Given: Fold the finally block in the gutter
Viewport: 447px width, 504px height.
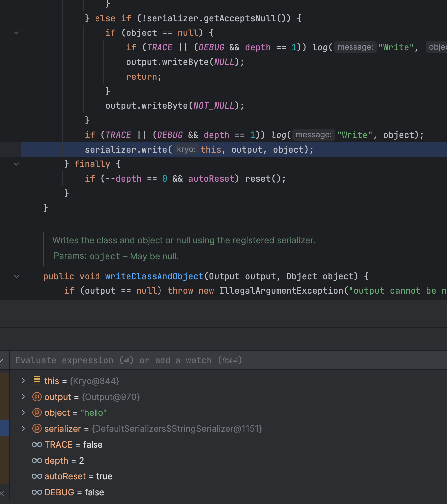Looking at the screenshot, I should pos(16,164).
